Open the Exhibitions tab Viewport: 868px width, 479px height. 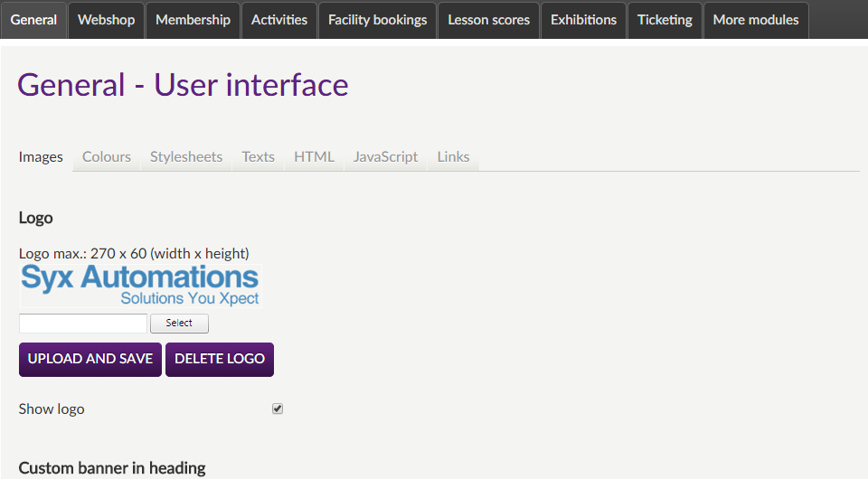coord(583,20)
